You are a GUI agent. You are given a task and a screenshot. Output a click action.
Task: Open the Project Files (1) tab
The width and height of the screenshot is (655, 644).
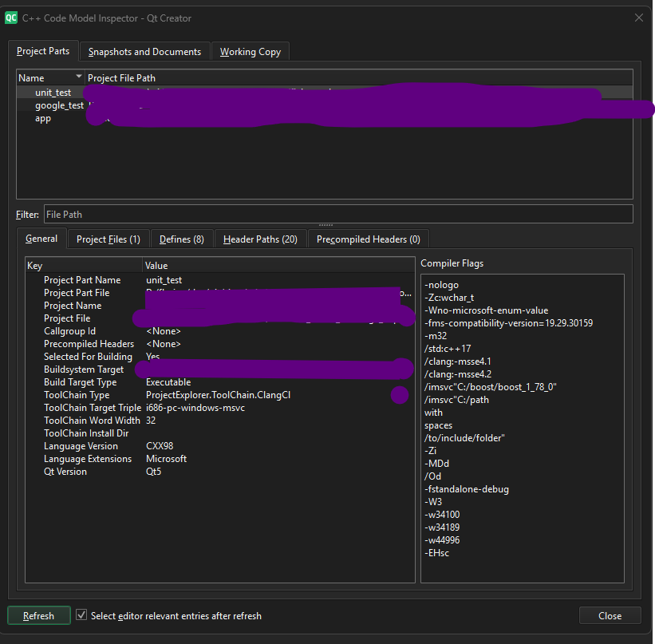point(109,239)
